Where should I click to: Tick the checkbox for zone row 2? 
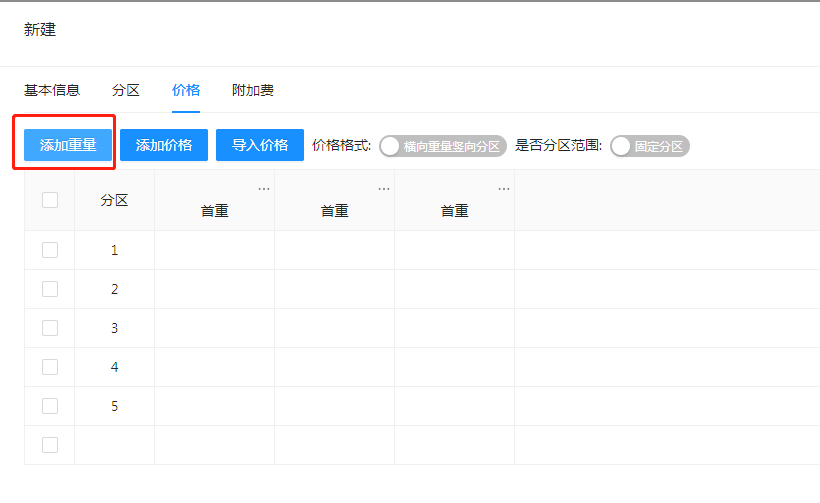[50, 289]
